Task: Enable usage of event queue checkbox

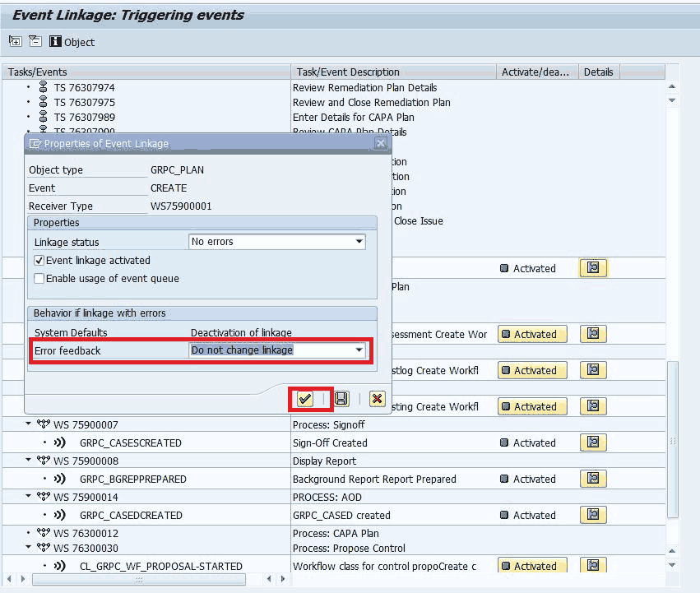Action: 39,279
